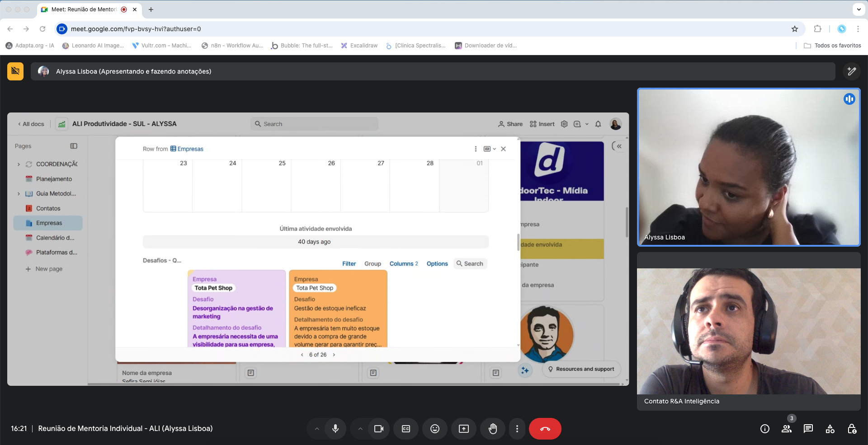The height and width of the screenshot is (445, 868).
Task: Close the row detail popup
Action: click(x=503, y=149)
